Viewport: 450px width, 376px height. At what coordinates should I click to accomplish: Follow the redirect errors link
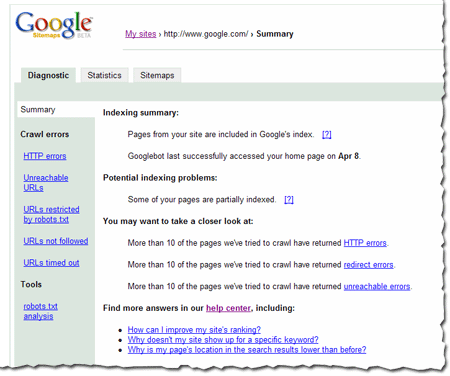(368, 265)
